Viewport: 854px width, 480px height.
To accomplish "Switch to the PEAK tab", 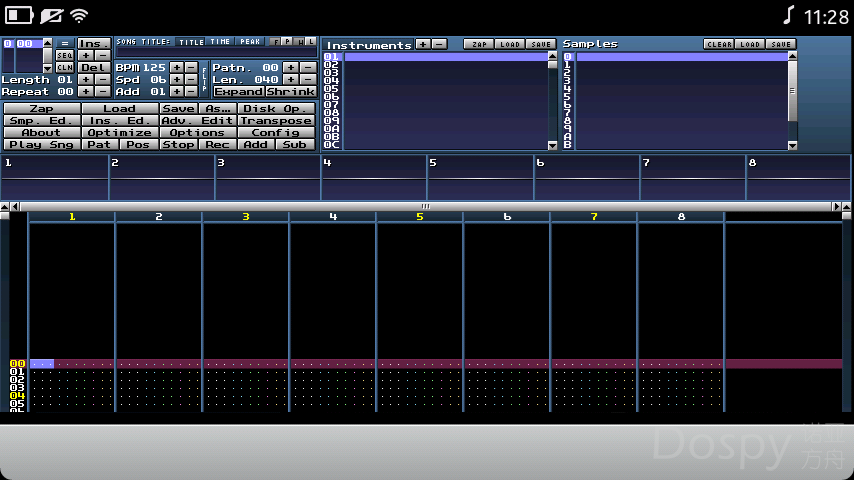I will coord(250,41).
